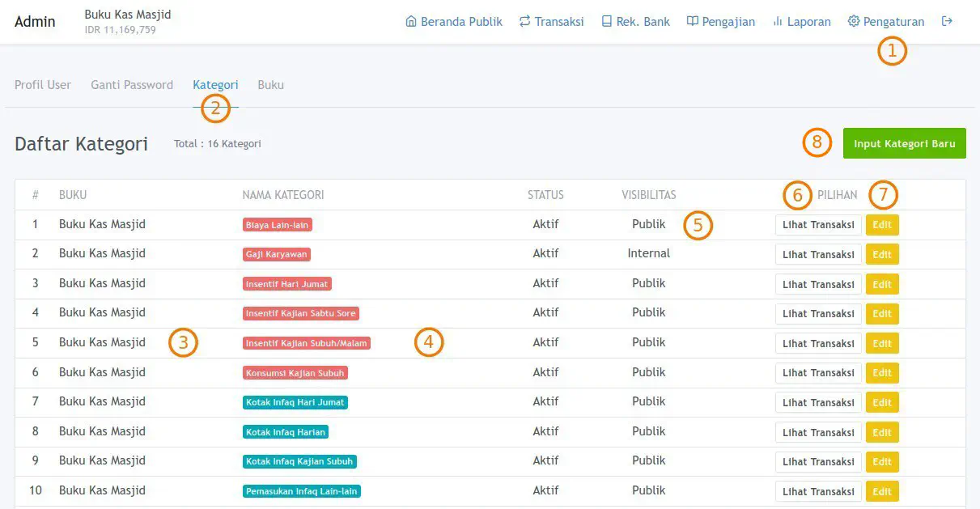Switch to the Profil User tab
980x509 pixels.
[43, 85]
